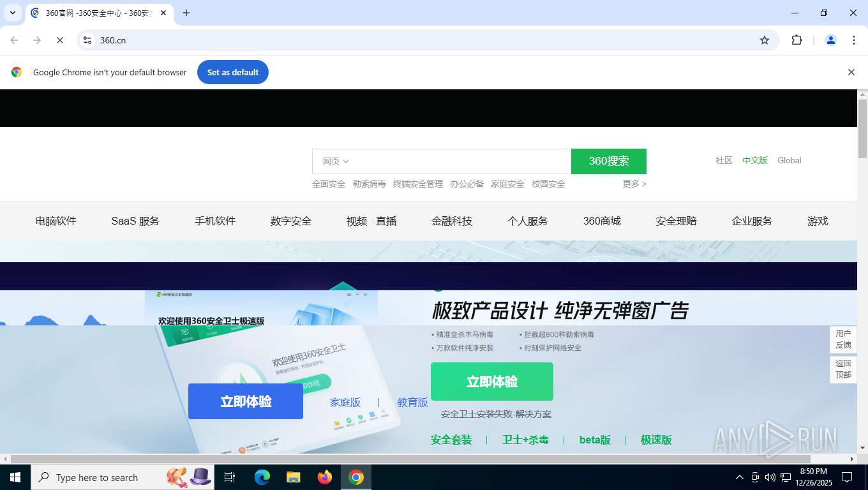Click the horizontal page scrollbar thumb

410,459
